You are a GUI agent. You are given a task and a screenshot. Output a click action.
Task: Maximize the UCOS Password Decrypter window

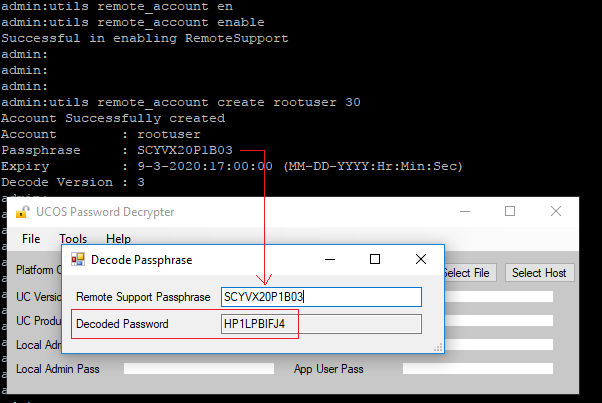click(510, 211)
